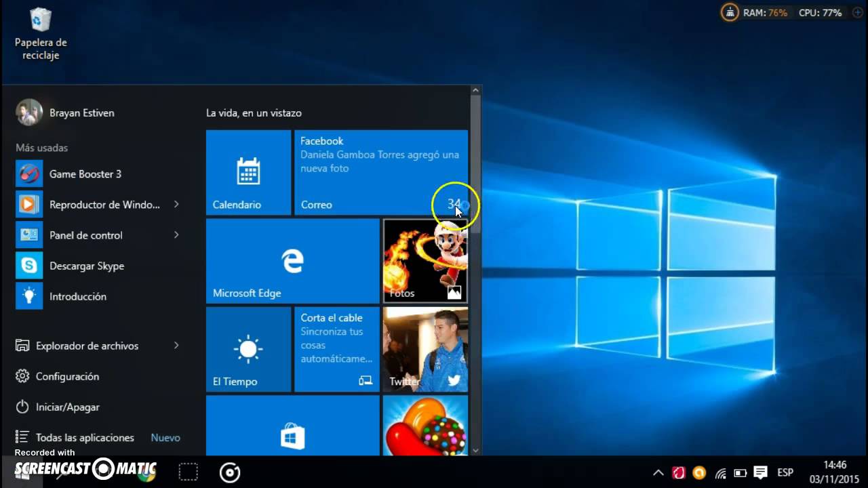Click the Start menu scrollbar thumb
The width and height of the screenshot is (868, 488).
(475, 165)
